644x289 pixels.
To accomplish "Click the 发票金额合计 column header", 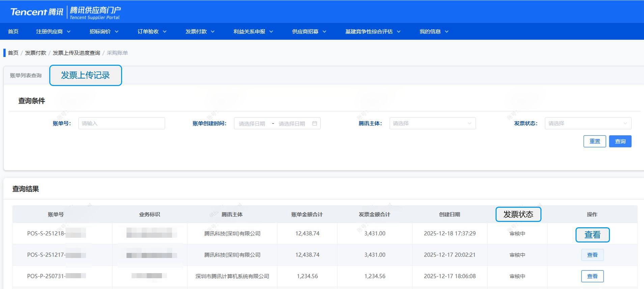I will click(374, 214).
